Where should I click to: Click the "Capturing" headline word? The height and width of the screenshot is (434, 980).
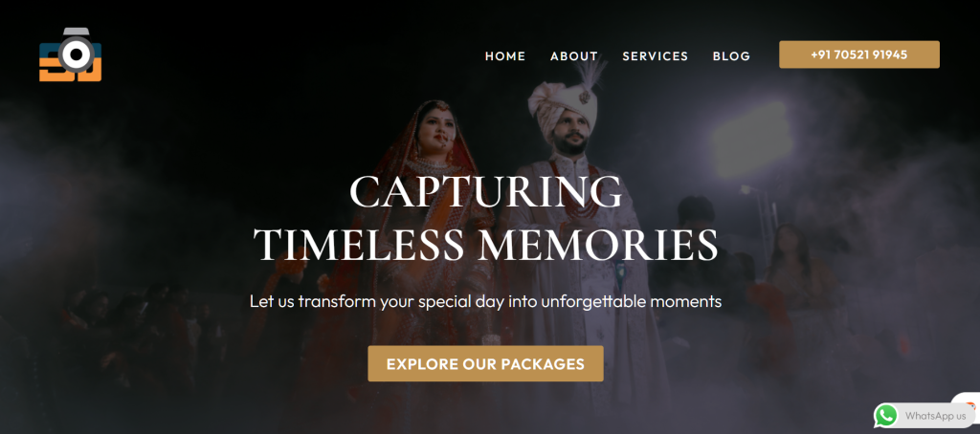click(x=485, y=191)
